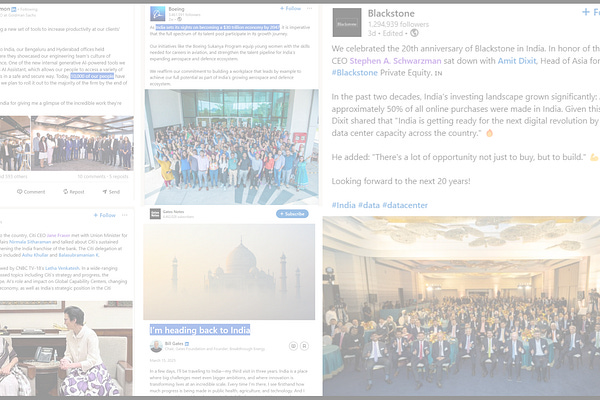The image size is (600, 400).
Task: Open Ashu Khullar's profile link
Action: tap(35, 255)
